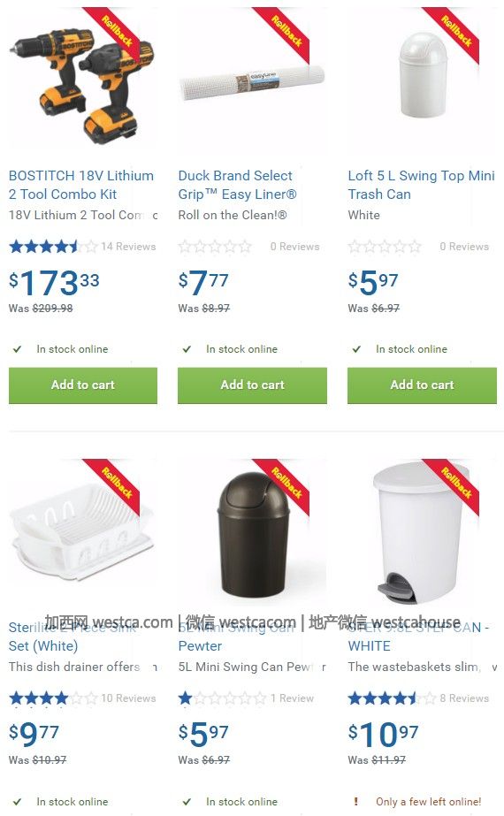Click the Rollback ribbon on Duck Brand liner
This screenshot has height=816, width=504.
tap(286, 32)
